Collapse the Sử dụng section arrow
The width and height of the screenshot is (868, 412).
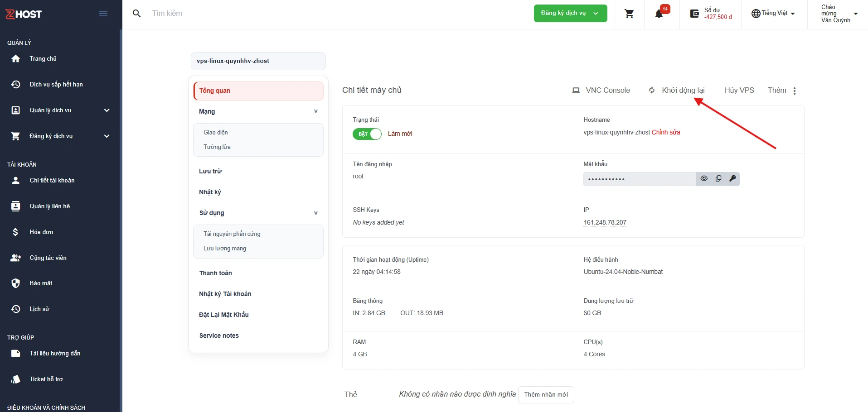tap(316, 213)
